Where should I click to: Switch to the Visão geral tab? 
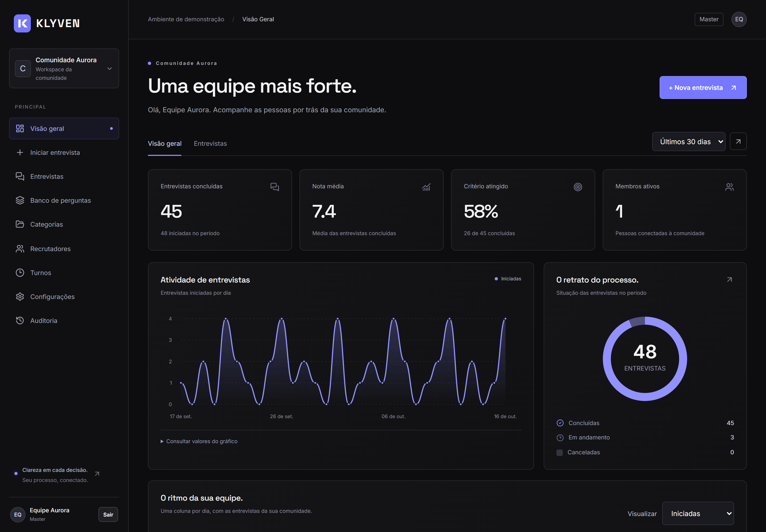(165, 144)
